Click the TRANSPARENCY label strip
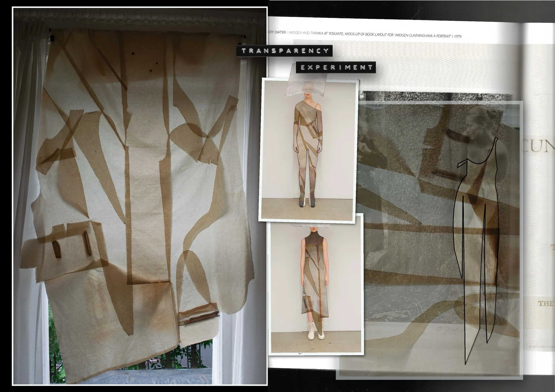This screenshot has width=555, height=392. point(285,51)
